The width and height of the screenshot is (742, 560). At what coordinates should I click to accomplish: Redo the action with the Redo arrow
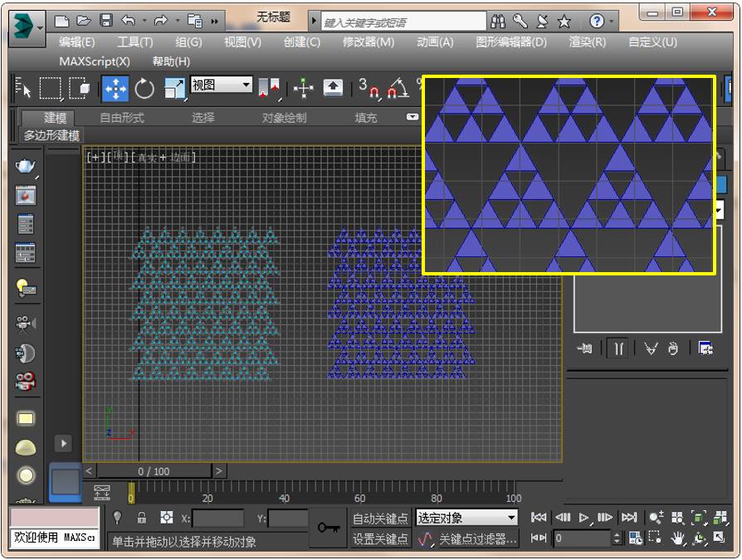(161, 21)
